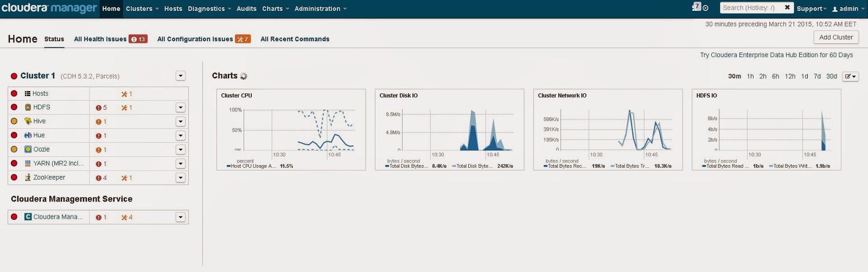Switch to the Status tab

pyautogui.click(x=54, y=39)
